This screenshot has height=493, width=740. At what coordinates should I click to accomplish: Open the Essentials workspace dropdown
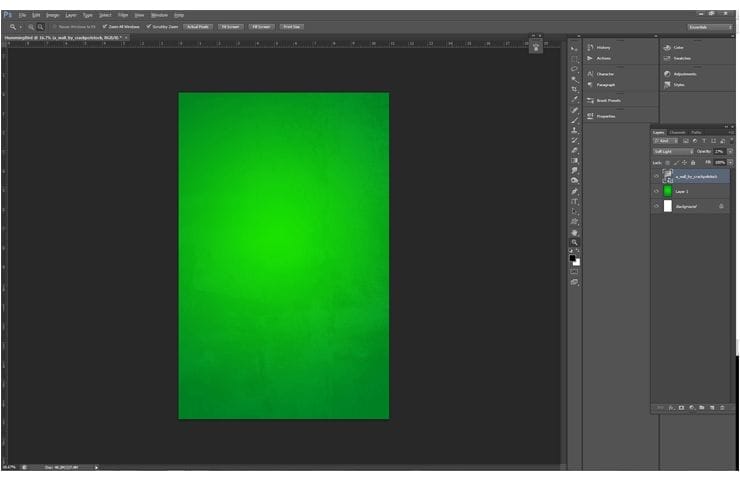pyautogui.click(x=710, y=27)
